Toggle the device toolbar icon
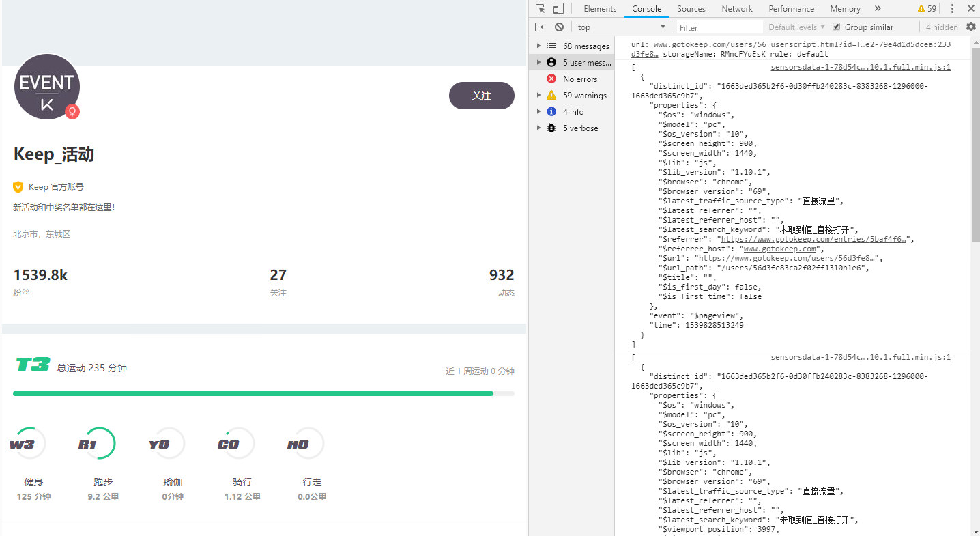Screen dimensions: 980x536 pos(558,9)
